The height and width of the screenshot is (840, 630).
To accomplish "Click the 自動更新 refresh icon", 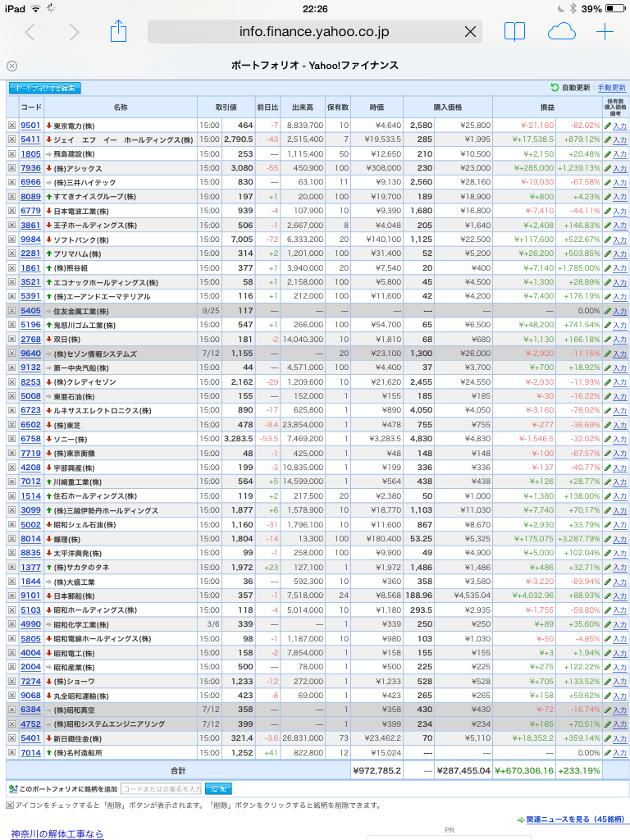I will pos(555,87).
